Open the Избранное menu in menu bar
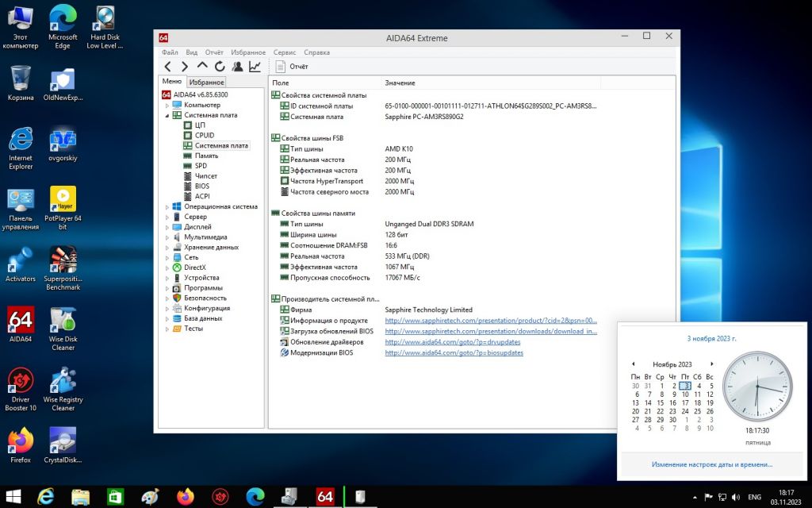812x508 pixels. pos(248,52)
